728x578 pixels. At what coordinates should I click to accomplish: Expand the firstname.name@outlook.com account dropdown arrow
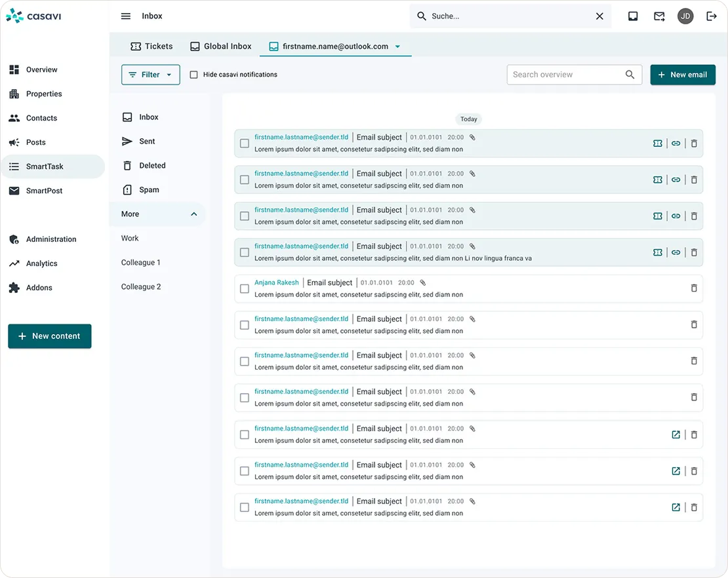[x=397, y=47]
